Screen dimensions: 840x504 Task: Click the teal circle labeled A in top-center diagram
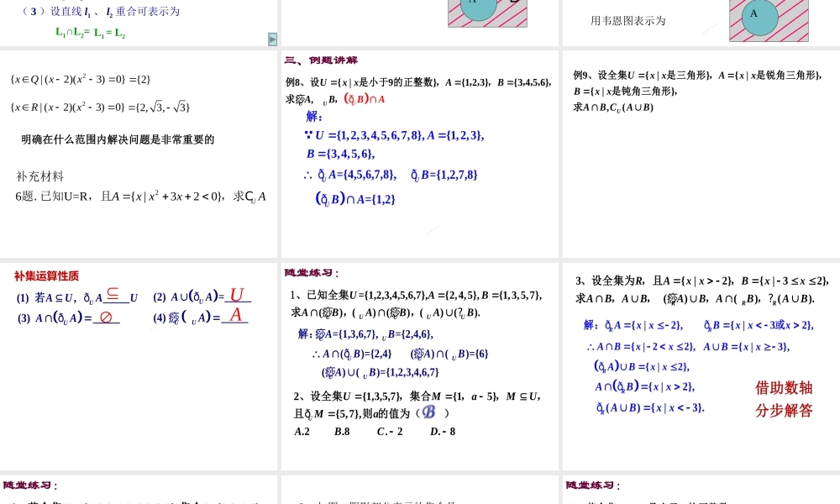click(x=477, y=10)
